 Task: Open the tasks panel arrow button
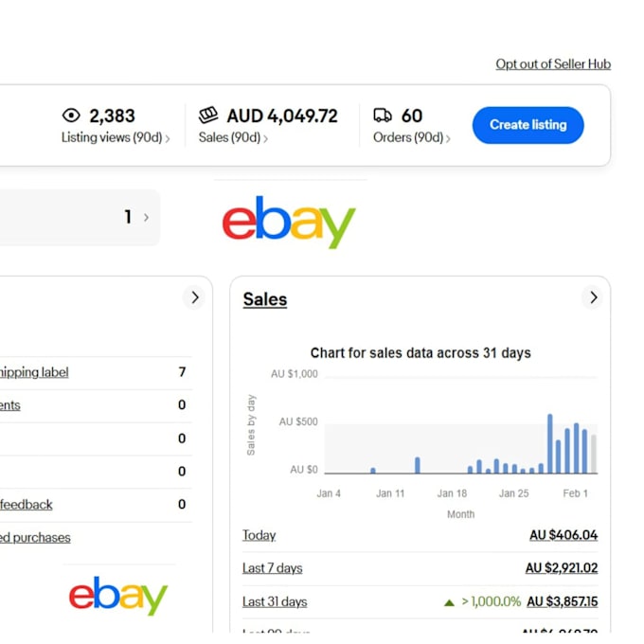tap(195, 297)
